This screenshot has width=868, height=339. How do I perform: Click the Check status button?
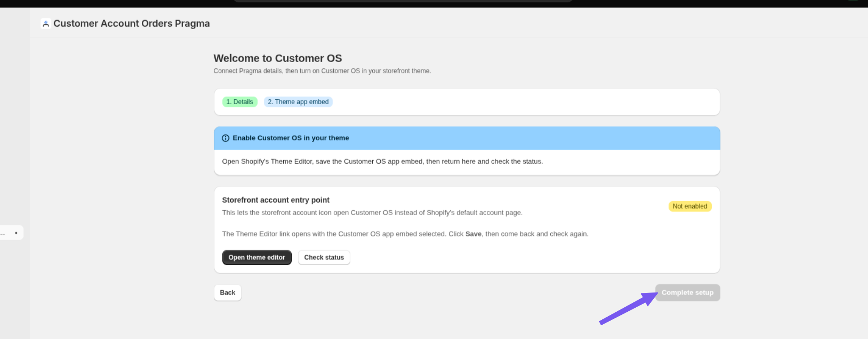(x=324, y=258)
